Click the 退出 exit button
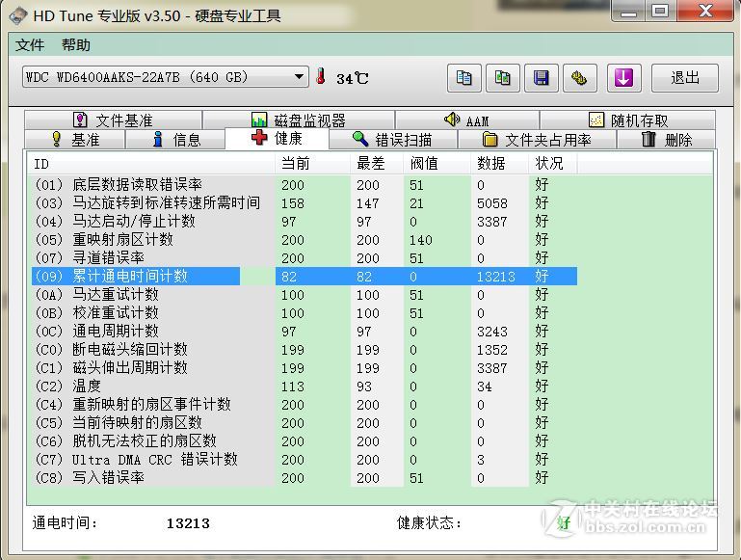 click(685, 78)
